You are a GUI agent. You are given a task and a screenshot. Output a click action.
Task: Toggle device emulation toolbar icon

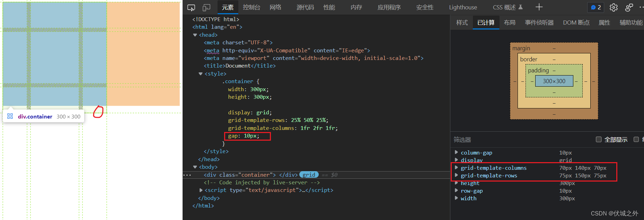(206, 8)
